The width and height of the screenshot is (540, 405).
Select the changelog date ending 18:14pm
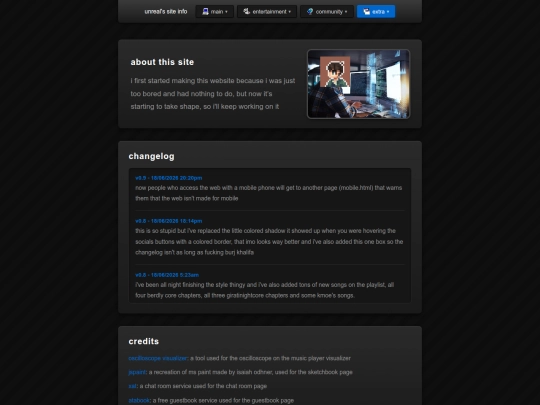coord(168,221)
